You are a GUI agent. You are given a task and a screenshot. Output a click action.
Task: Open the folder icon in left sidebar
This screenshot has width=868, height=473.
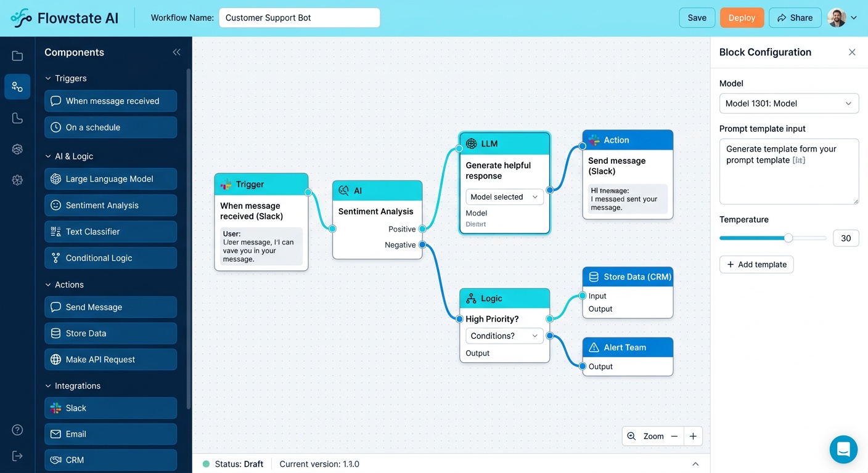pos(17,56)
